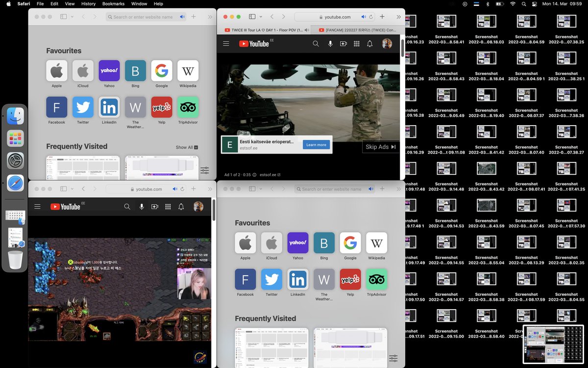588x368 pixels.
Task: Open the start page customise sliders in the upper start page window
Action: [204, 171]
